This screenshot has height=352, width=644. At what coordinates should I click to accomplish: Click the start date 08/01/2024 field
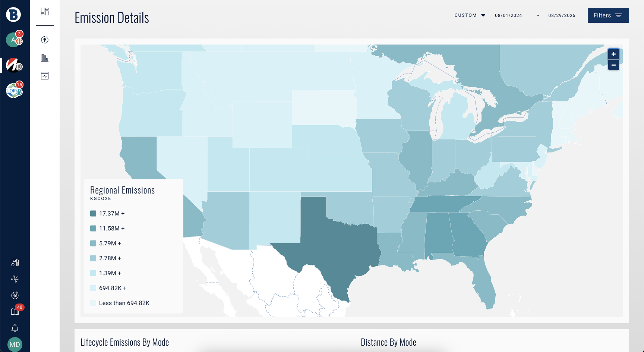point(508,15)
